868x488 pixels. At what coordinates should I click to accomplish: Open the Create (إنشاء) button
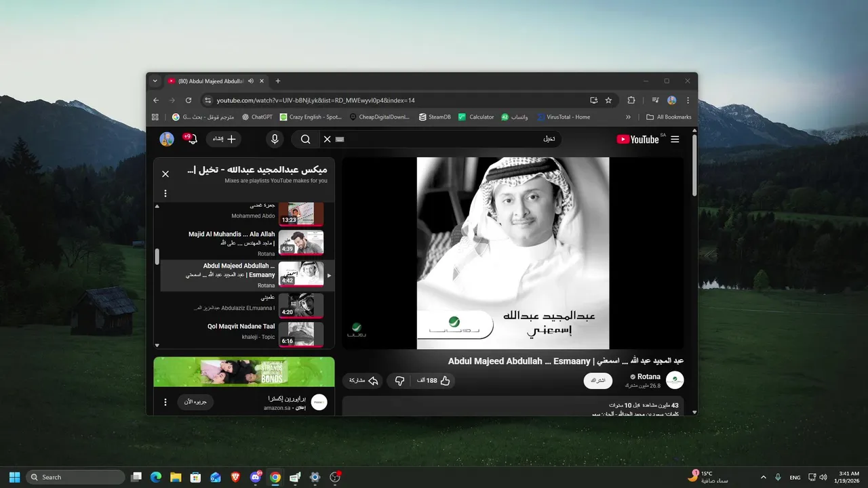(224, 139)
